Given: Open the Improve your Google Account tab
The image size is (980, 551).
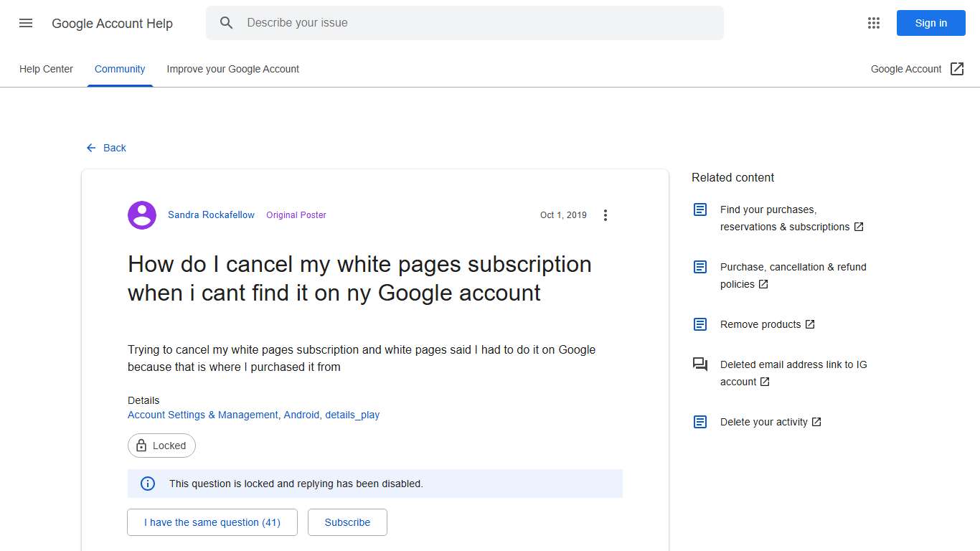Looking at the screenshot, I should point(232,69).
